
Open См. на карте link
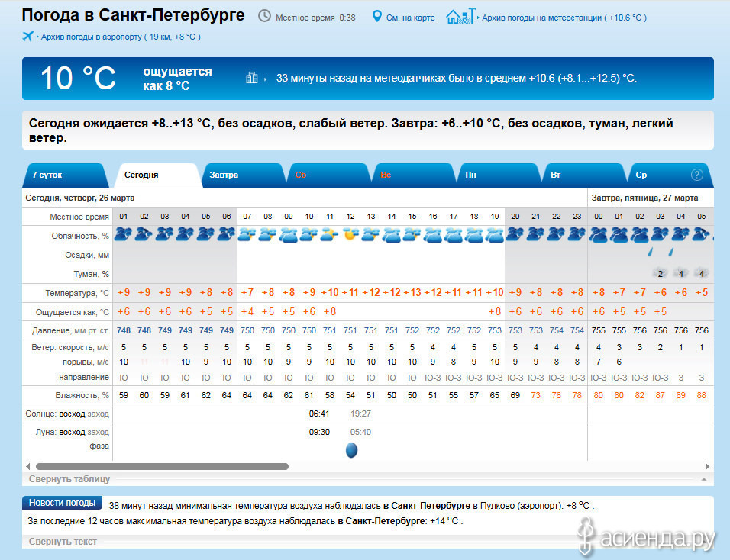411,17
